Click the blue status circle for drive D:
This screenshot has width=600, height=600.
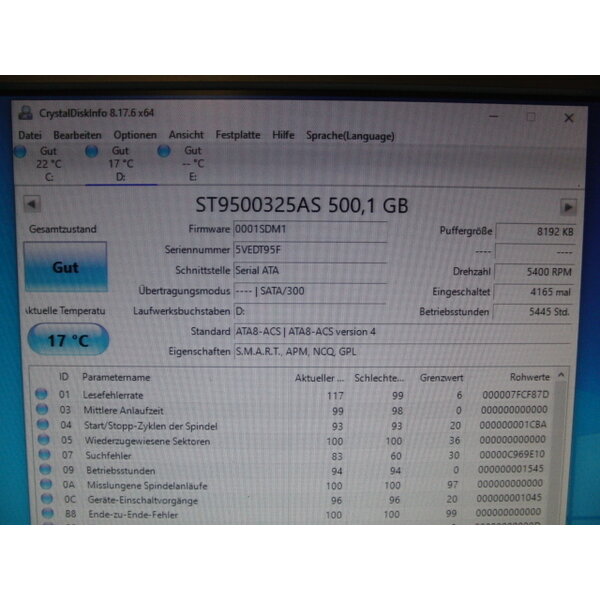pos(91,151)
